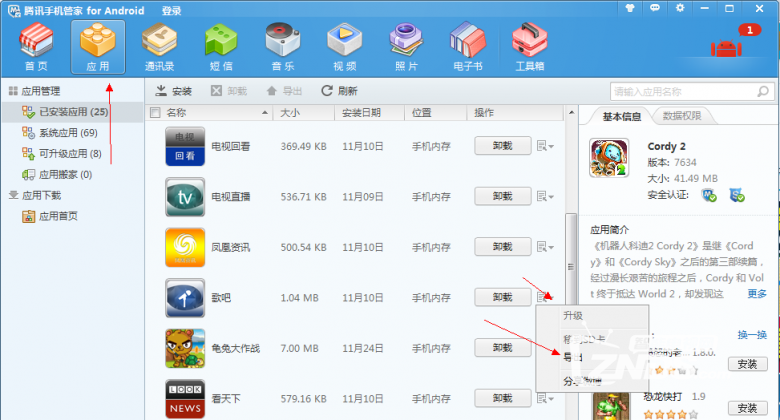Image resolution: width=780 pixels, height=420 pixels.
Task: Click the Cordy 2 app icon
Action: click(x=609, y=158)
